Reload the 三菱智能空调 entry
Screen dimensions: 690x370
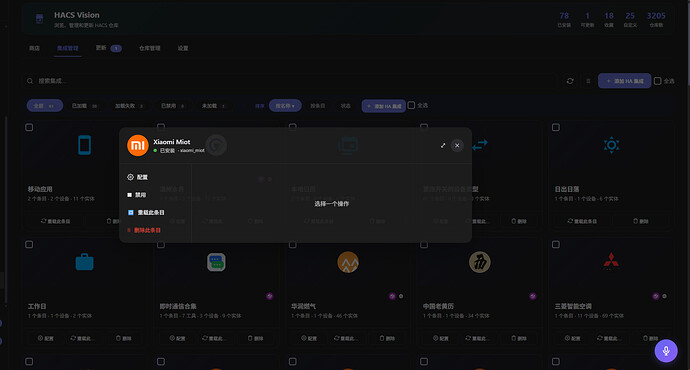pos(609,338)
